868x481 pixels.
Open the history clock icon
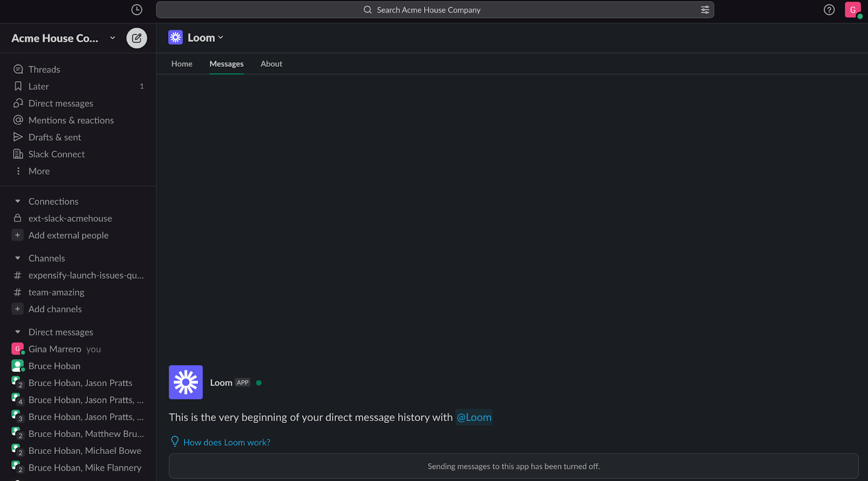point(137,10)
